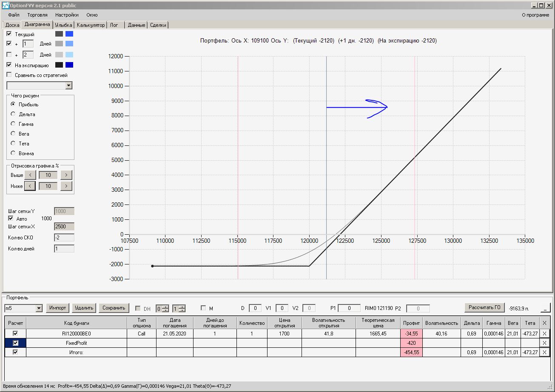Click the black swatch beside На экспирацию
This screenshot has width=555, height=392.
[59, 65]
